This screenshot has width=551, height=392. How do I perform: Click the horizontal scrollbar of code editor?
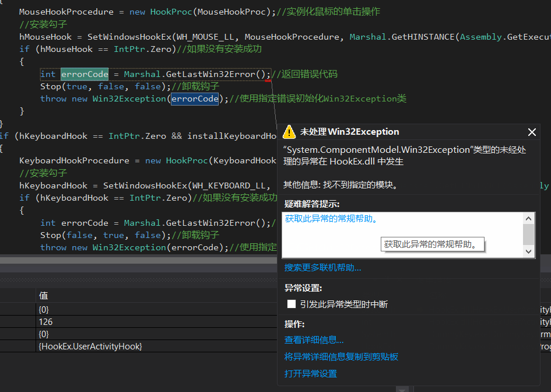point(138,260)
